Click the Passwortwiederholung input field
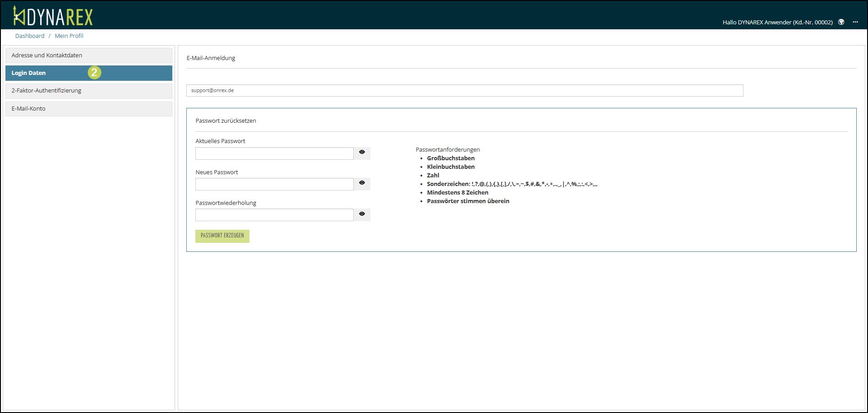 click(x=274, y=215)
